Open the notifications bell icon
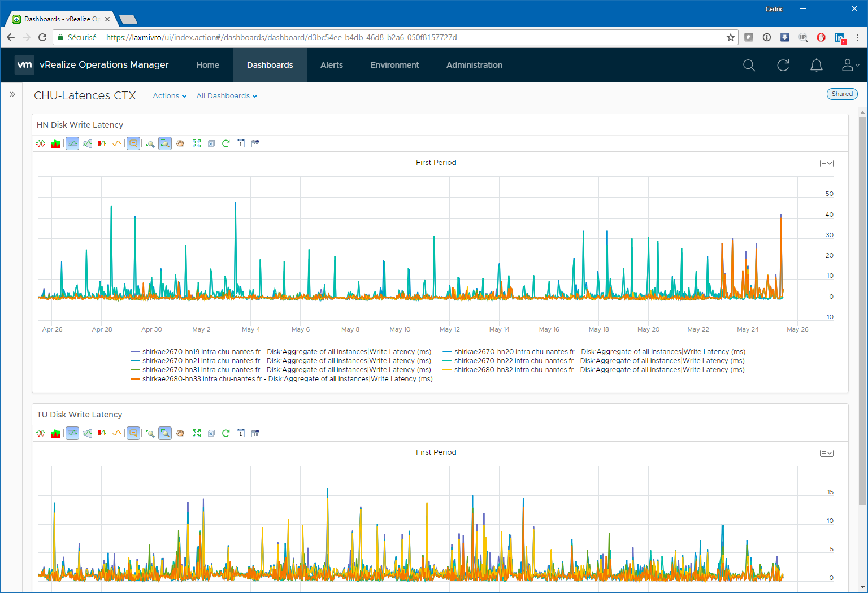The width and height of the screenshot is (868, 593). click(817, 65)
